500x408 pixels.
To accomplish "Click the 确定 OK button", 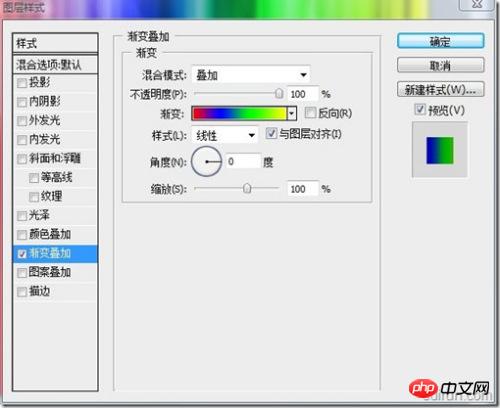I will pyautogui.click(x=440, y=41).
